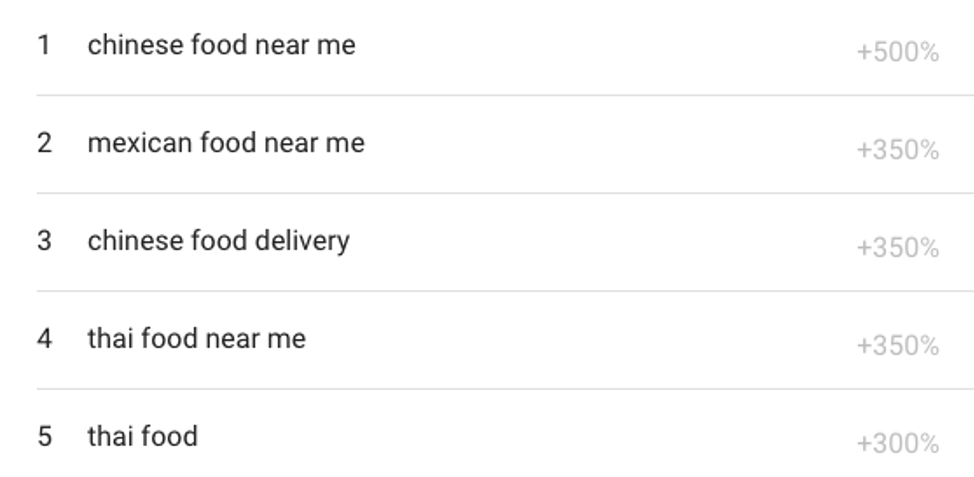Screen dimensions: 974x477
Task: Click the +500% rising value
Action: click(898, 52)
